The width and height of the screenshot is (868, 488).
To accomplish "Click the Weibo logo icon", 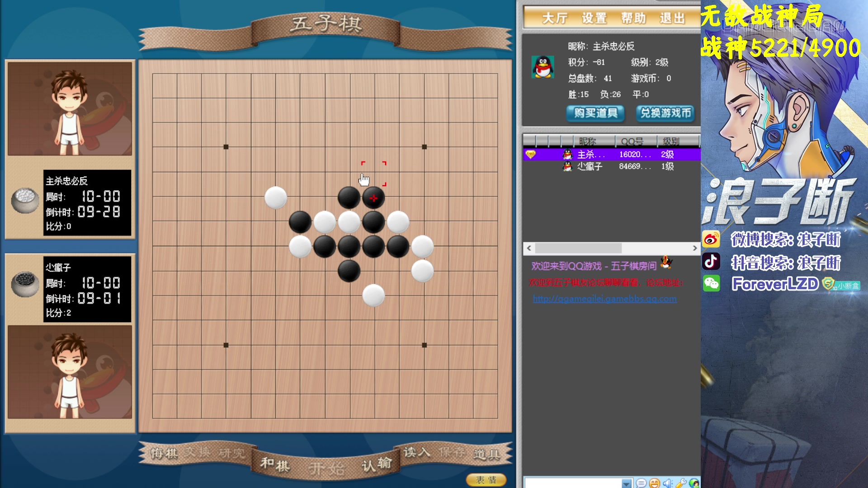I will tap(711, 239).
